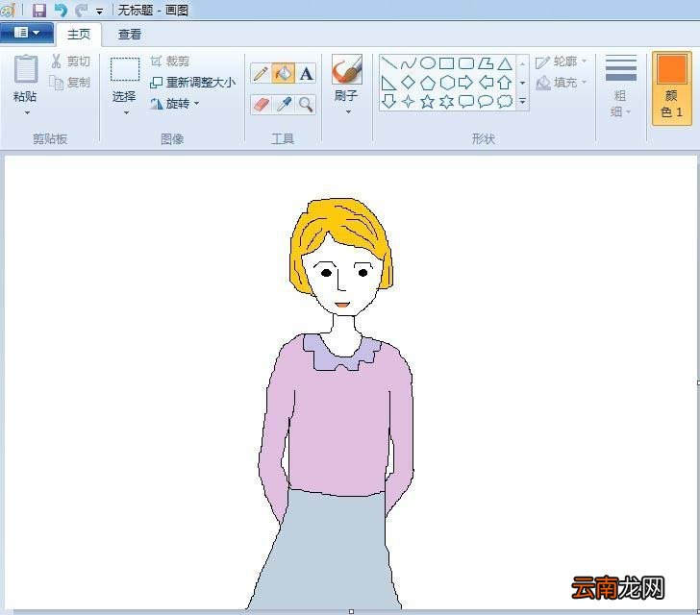Select the Cloud callout shape
The height and width of the screenshot is (615, 700).
click(505, 101)
